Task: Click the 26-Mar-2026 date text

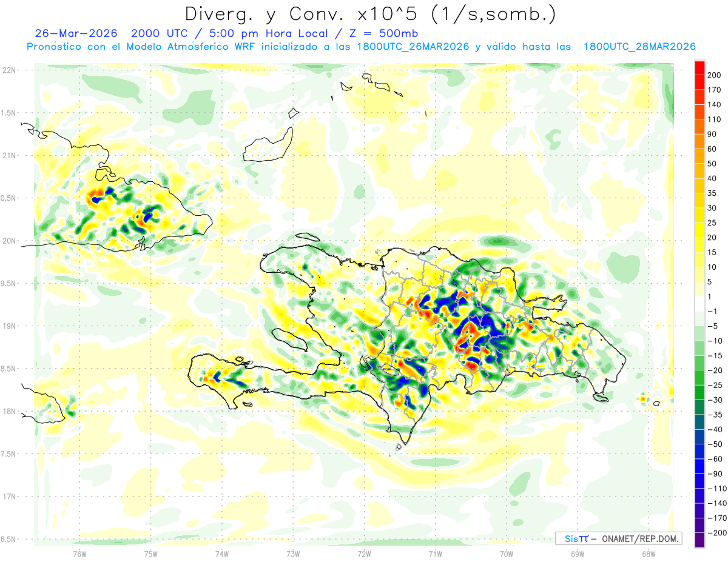Action: point(76,33)
